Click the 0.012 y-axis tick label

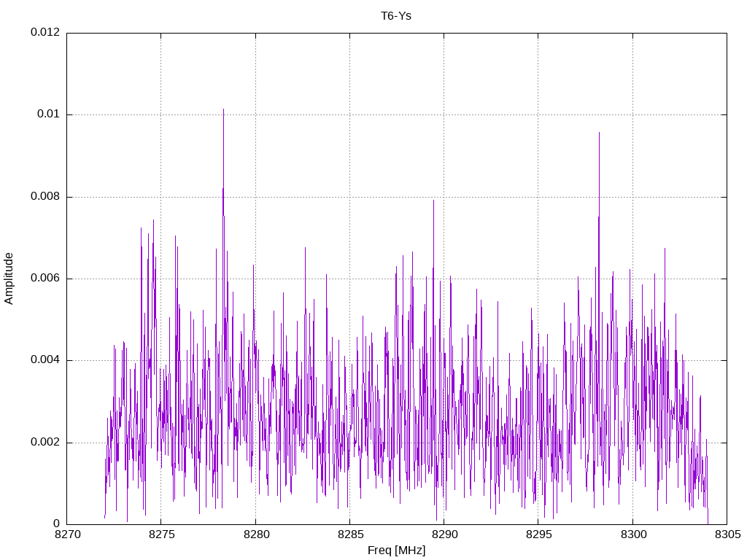coord(45,32)
